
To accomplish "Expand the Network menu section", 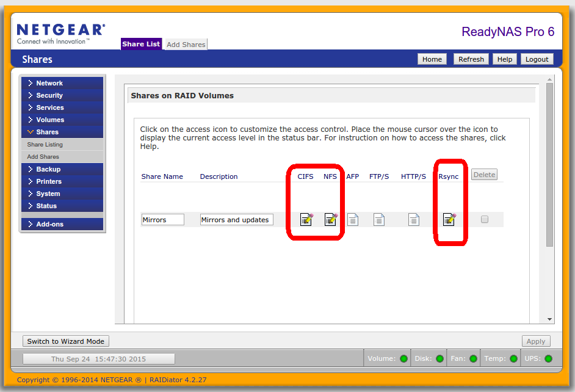I will tap(62, 83).
